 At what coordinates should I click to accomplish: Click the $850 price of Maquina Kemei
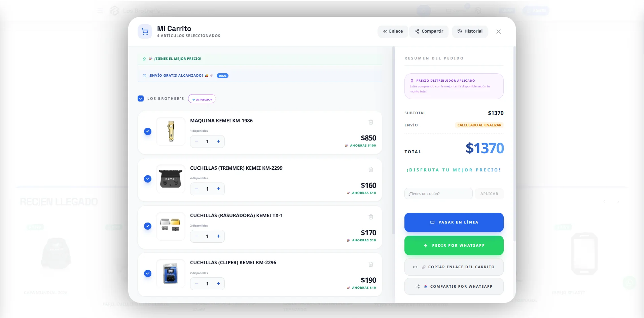pos(368,138)
